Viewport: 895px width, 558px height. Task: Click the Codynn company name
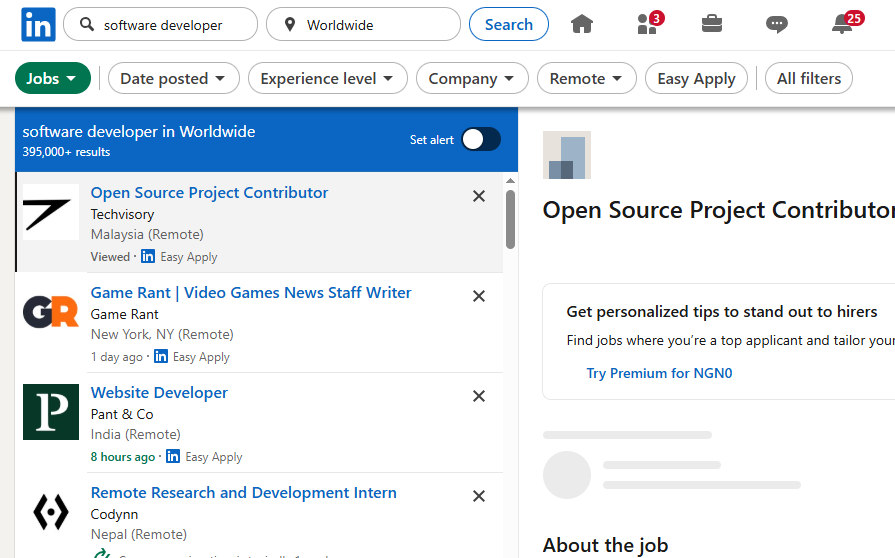pyautogui.click(x=114, y=514)
